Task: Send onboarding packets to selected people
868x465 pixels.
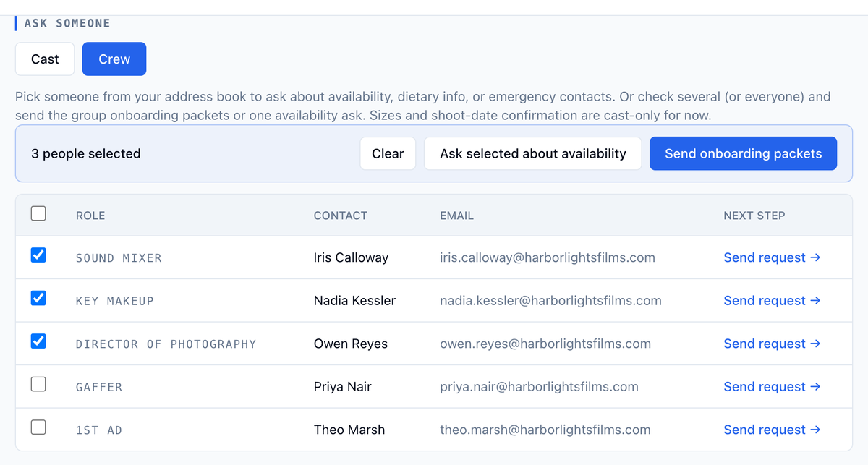Action: click(x=743, y=153)
